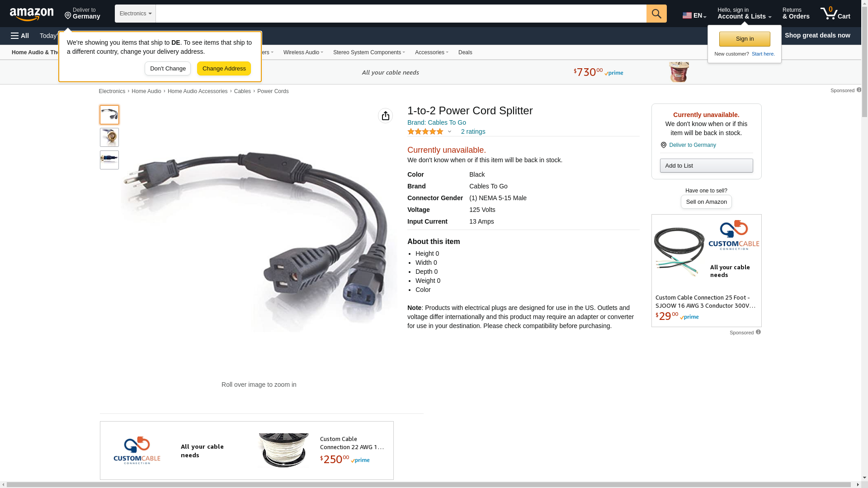Click the search magnifier button
868x488 pixels.
point(656,14)
